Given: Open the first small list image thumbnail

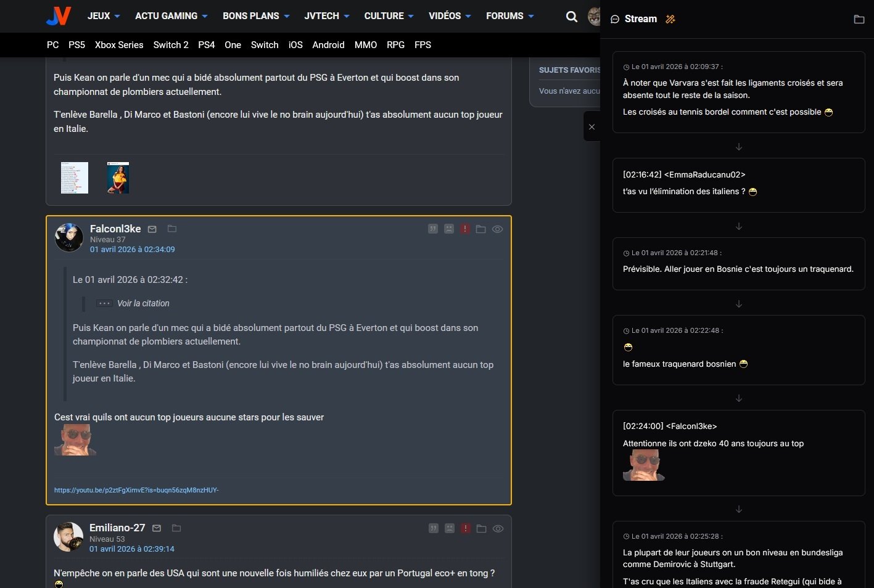Looking at the screenshot, I should point(75,178).
